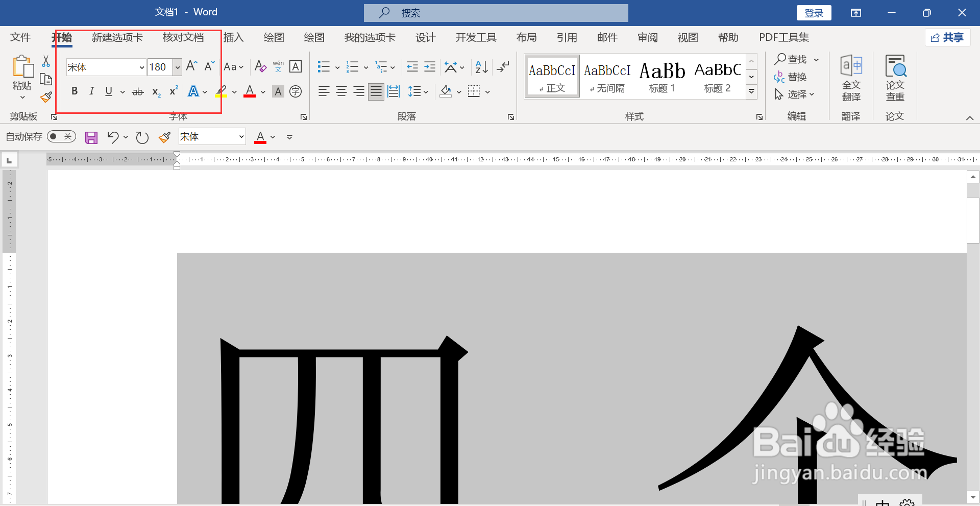Image resolution: width=980 pixels, height=506 pixels.
Task: Switch to the 审阅 Review tab
Action: coord(648,37)
